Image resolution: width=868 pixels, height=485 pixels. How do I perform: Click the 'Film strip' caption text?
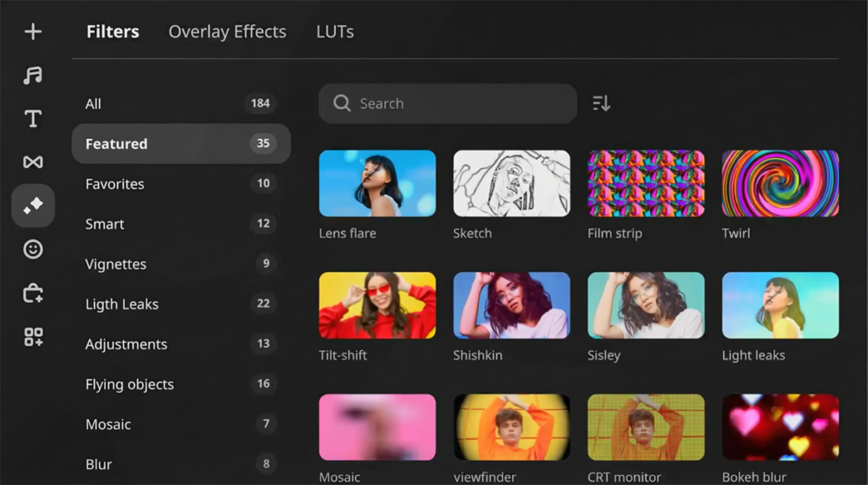(x=615, y=233)
